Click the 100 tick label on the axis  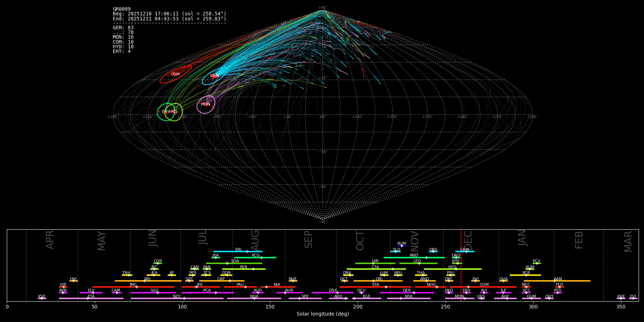182,307
